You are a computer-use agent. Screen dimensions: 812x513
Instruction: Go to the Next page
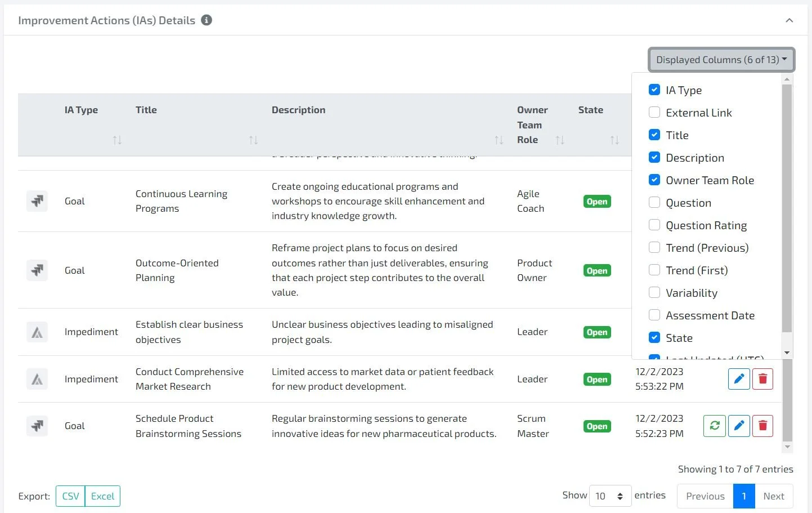774,496
